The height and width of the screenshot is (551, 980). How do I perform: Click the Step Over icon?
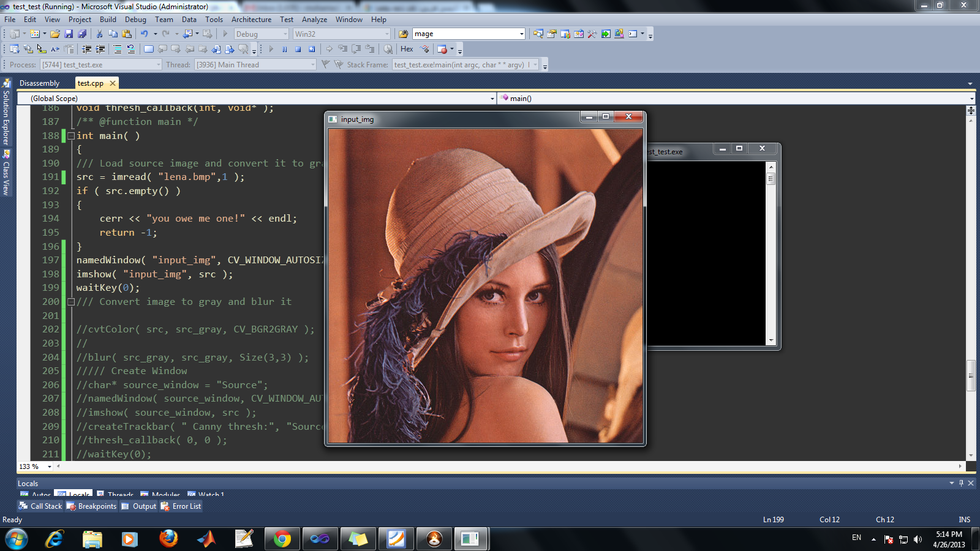click(356, 49)
